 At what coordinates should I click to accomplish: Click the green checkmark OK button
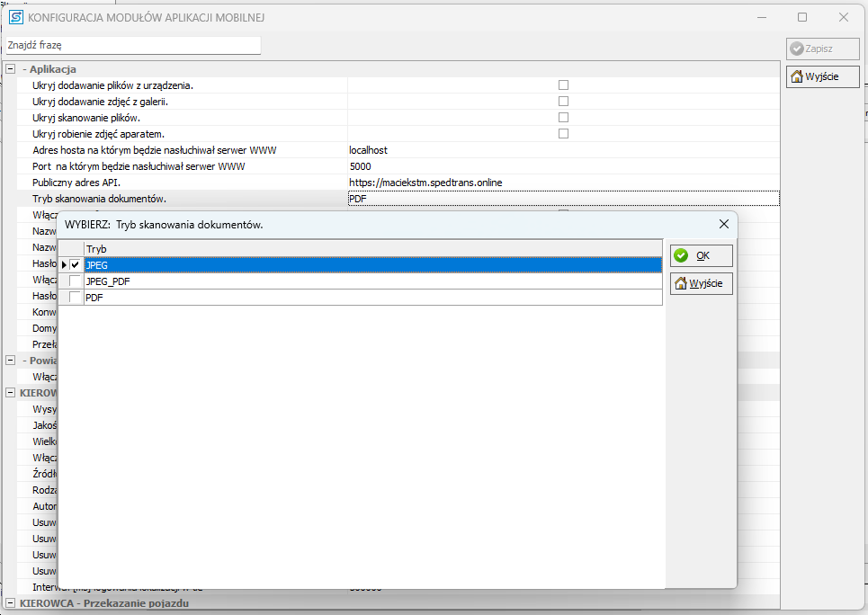pos(702,255)
